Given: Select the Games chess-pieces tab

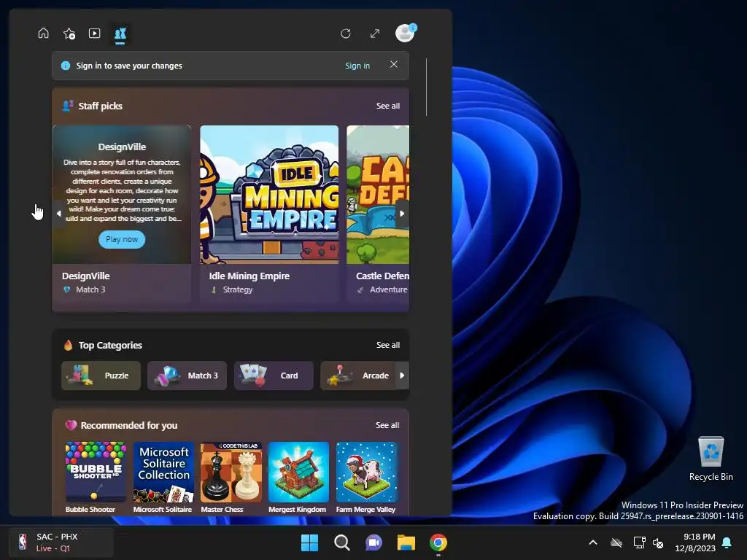Looking at the screenshot, I should point(120,34).
